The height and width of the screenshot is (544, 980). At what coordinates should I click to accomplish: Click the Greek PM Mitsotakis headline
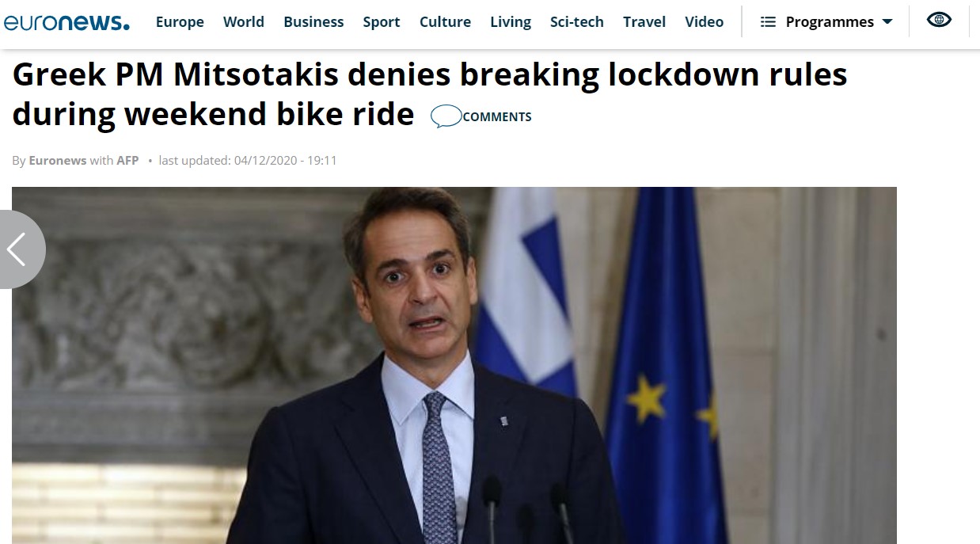point(430,94)
